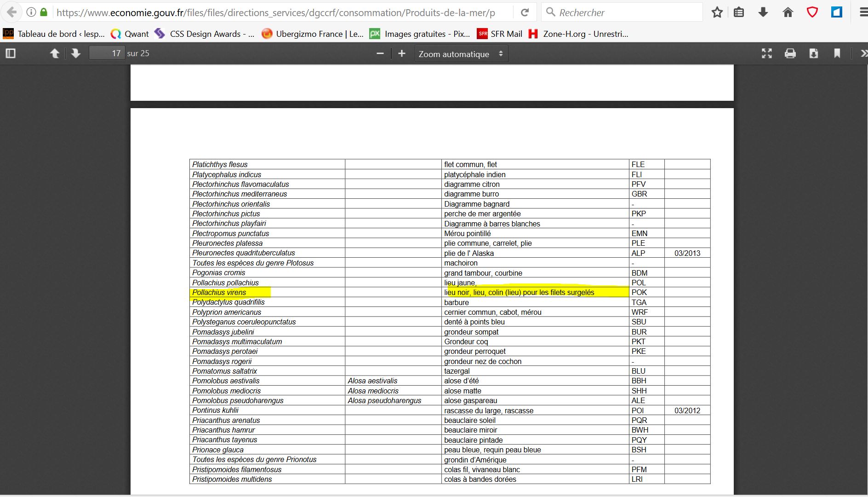868x497 pixels.
Task: Download the PDF file
Action: [x=813, y=53]
